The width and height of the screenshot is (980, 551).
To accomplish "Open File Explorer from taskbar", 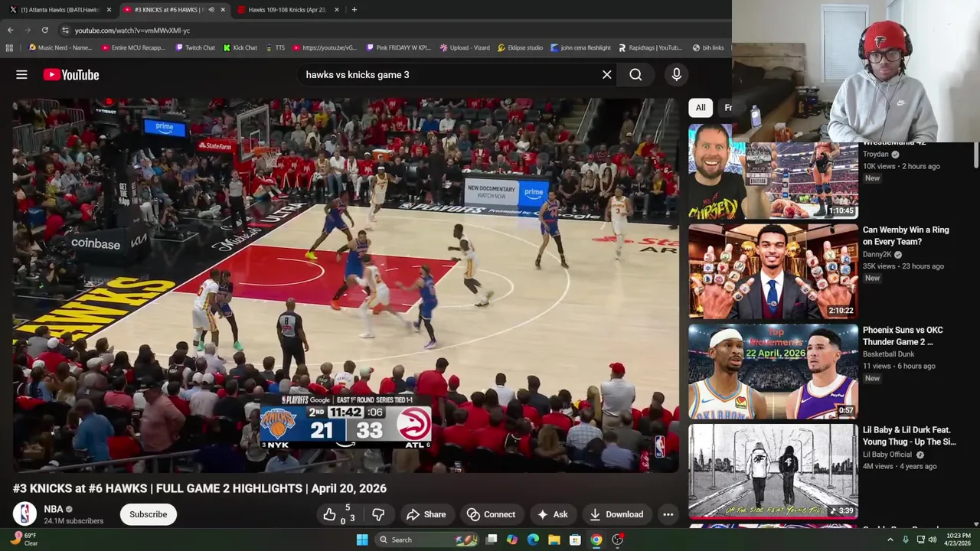I will click(554, 540).
